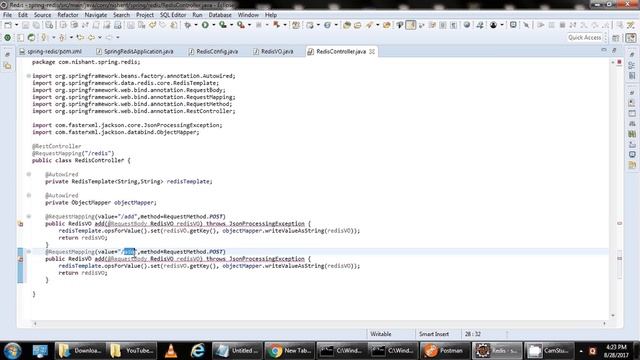Open the New wizard dropdown arrow
This screenshot has height=360, width=640.
point(16,25)
